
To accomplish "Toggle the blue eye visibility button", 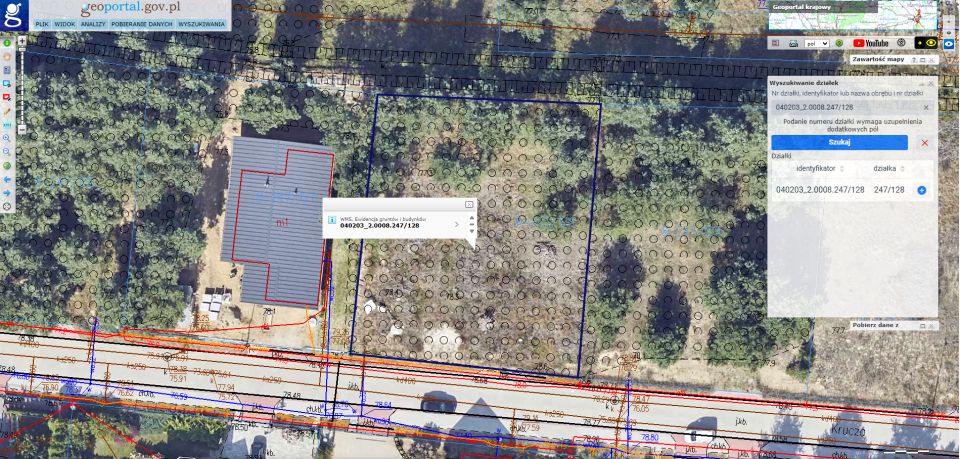I will point(948,43).
